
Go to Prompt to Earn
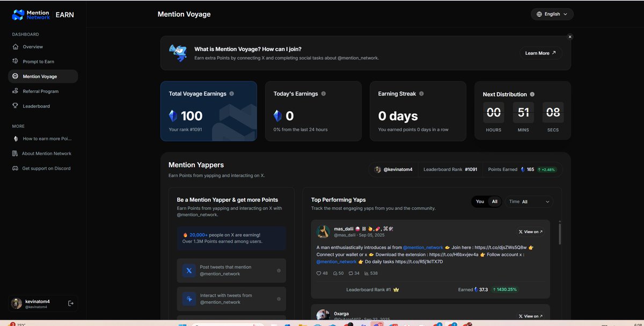tap(43, 62)
